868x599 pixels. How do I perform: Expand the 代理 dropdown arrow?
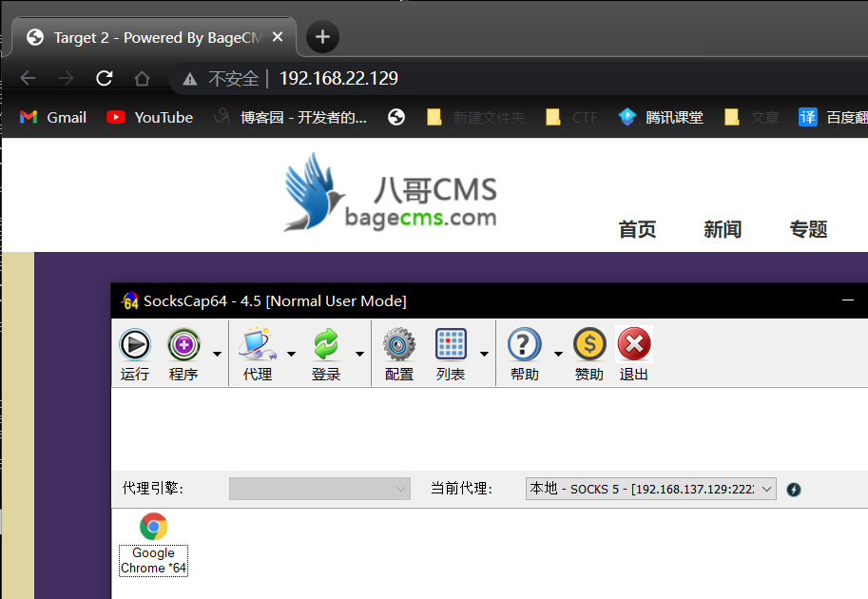pos(291,354)
